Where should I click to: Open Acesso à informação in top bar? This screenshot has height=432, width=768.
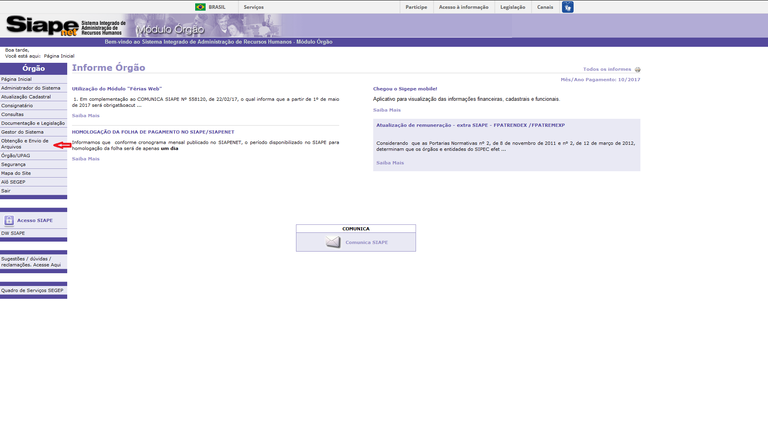click(463, 7)
